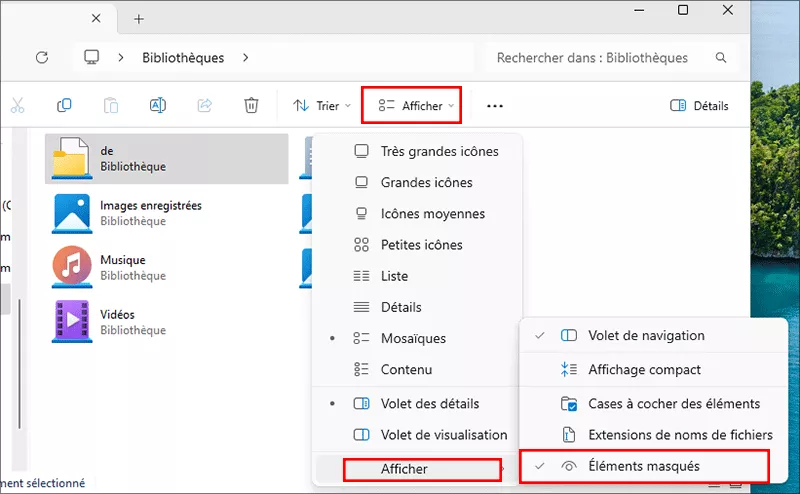This screenshot has width=800, height=494.
Task: Click the Share icon in the toolbar
Action: click(x=205, y=105)
